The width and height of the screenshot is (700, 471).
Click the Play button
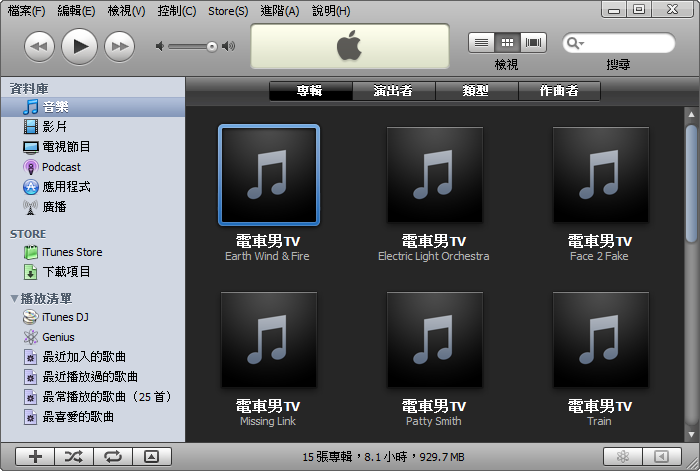coord(79,46)
